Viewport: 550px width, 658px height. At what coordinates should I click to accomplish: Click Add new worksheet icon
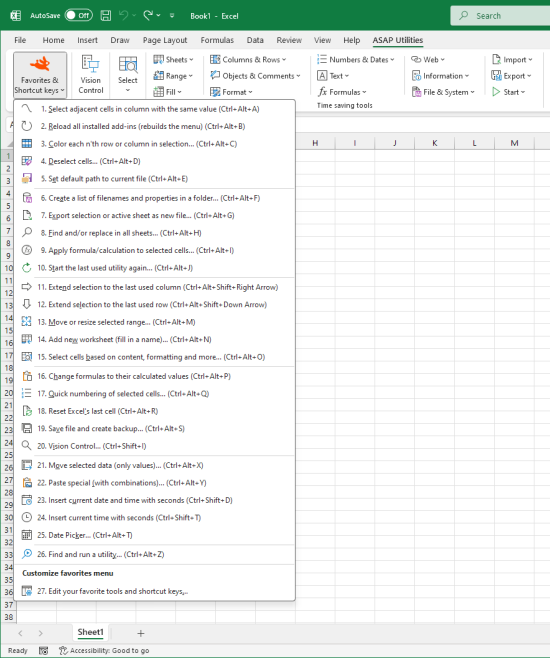[26, 339]
